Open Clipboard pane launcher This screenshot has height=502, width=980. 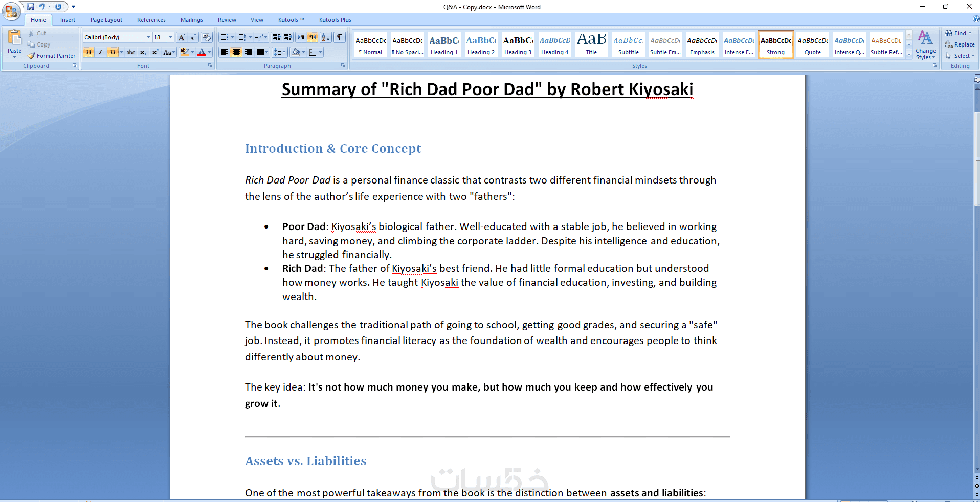tap(75, 66)
